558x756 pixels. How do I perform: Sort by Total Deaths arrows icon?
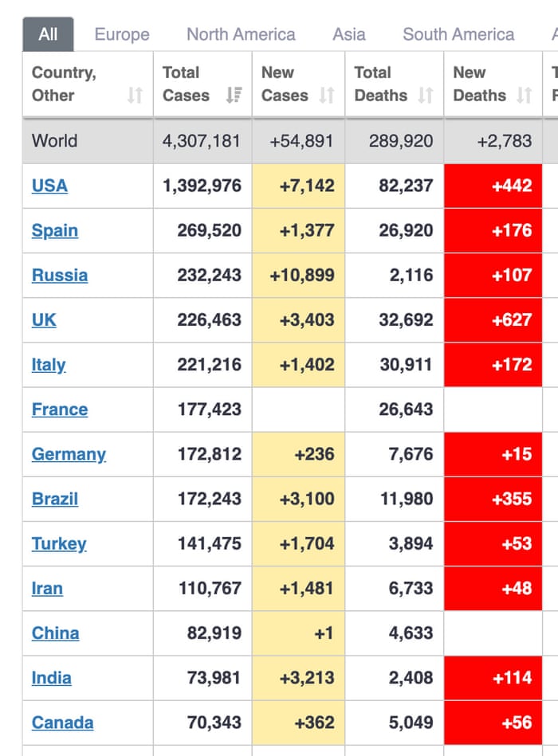[x=426, y=96]
